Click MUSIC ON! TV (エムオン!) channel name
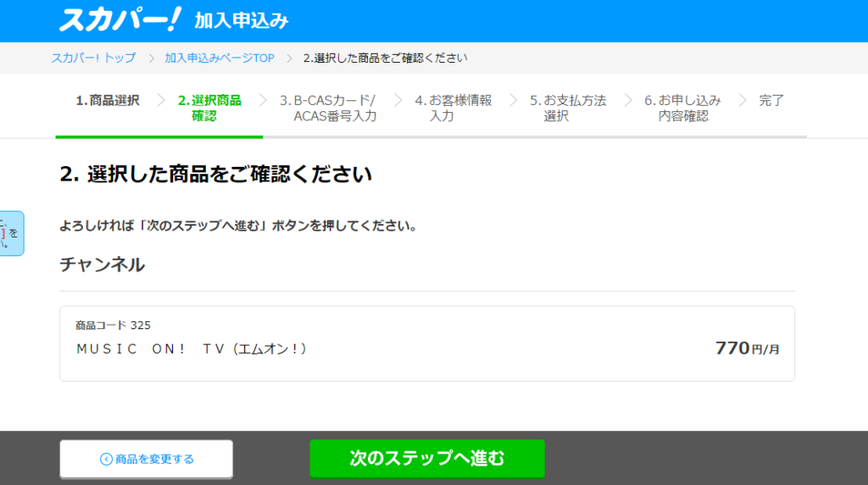 (192, 348)
